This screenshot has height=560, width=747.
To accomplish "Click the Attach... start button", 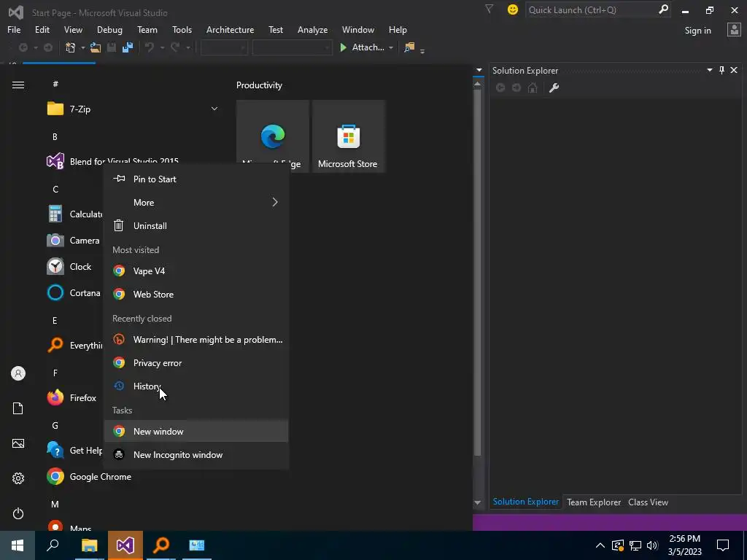I will (363, 47).
